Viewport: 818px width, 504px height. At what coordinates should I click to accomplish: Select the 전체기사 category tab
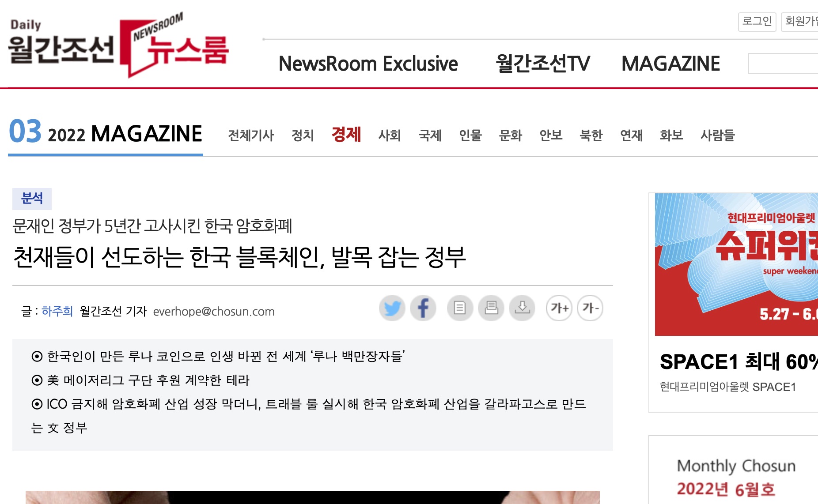coord(251,135)
